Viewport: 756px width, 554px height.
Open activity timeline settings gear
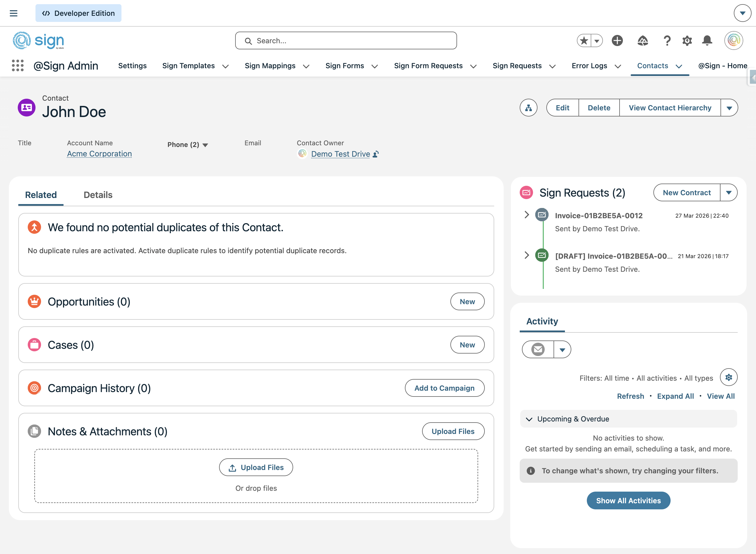[729, 377]
